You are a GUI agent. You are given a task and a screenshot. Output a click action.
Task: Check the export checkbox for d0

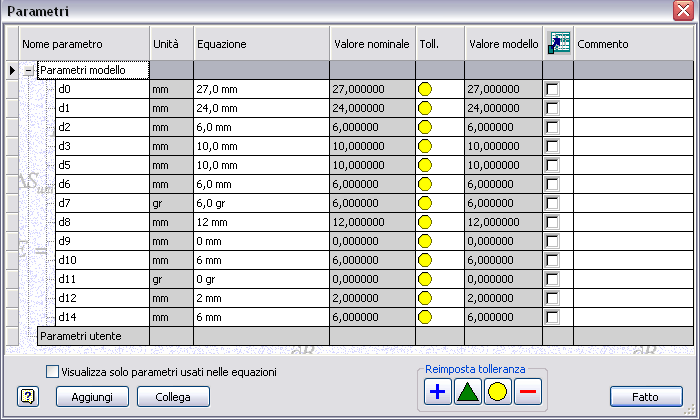click(x=552, y=89)
